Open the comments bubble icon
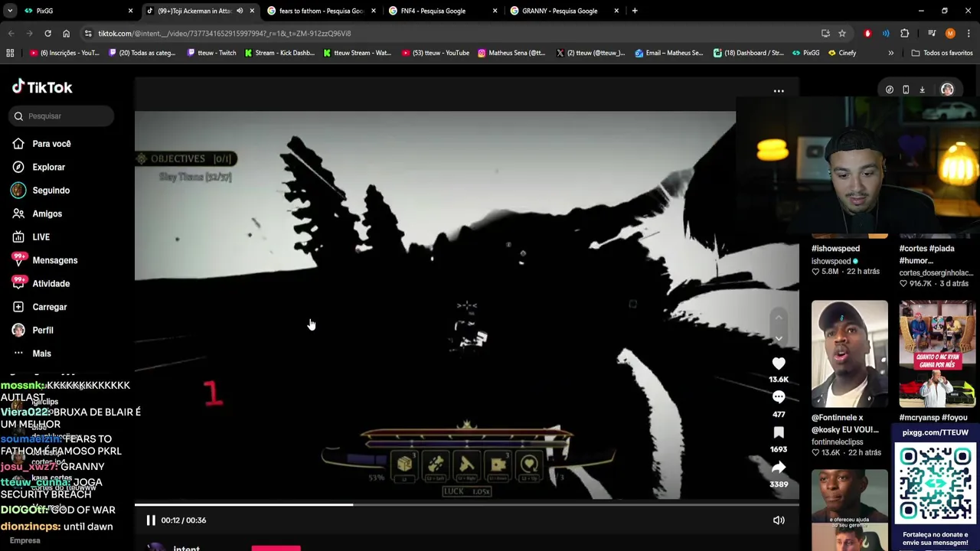980x551 pixels. pos(779,397)
